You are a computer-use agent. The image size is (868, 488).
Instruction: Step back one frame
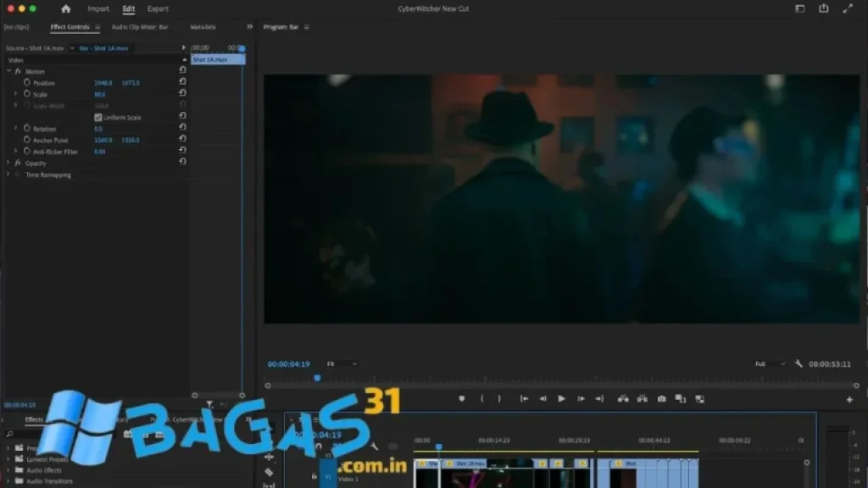[543, 399]
